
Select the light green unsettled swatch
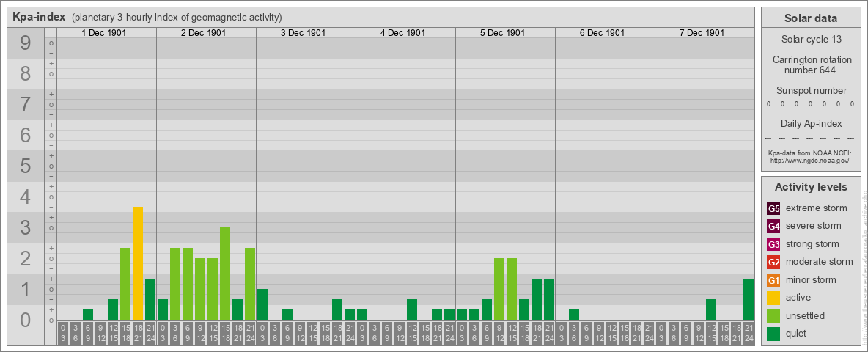tap(773, 316)
